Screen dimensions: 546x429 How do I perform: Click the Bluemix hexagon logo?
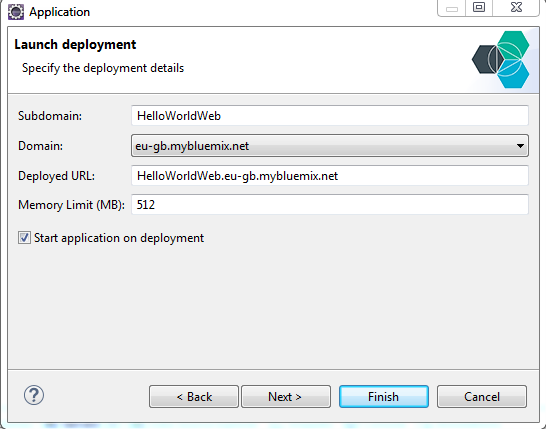pos(500,60)
